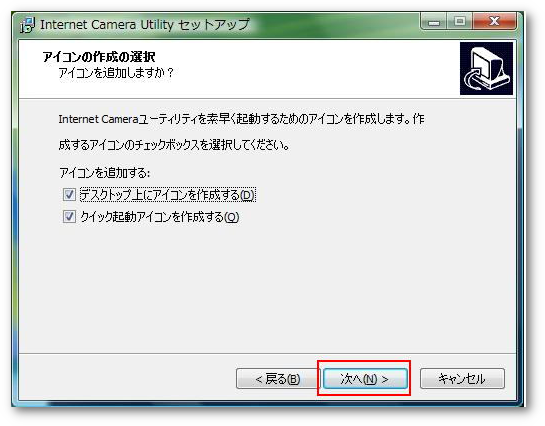Click the アイコンの作成の選択 heading
The width and height of the screenshot is (545, 426).
[x=99, y=56]
